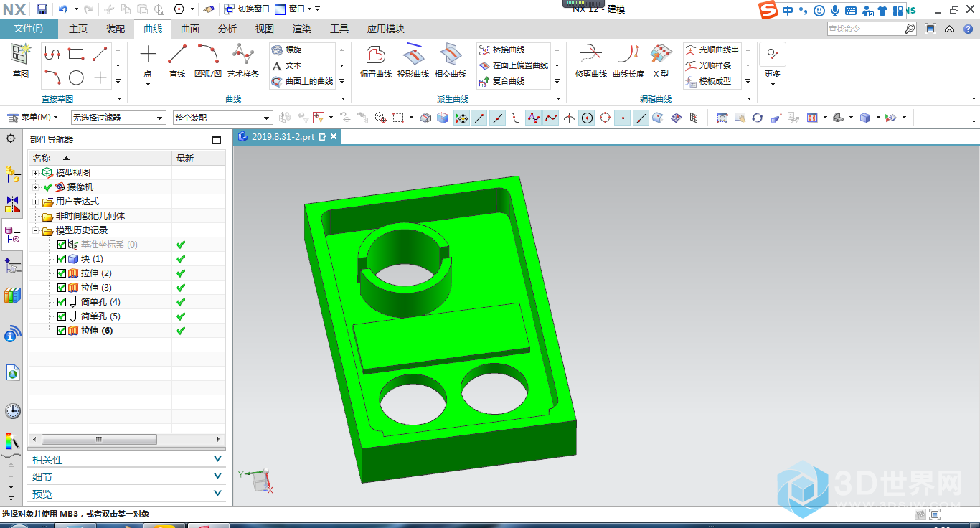Collapse the 模型历史记录 tree node

35,230
